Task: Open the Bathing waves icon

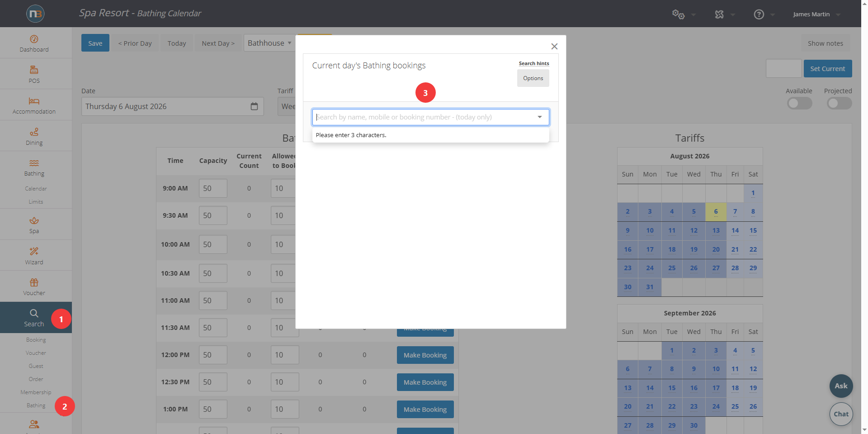Action: coord(34,163)
